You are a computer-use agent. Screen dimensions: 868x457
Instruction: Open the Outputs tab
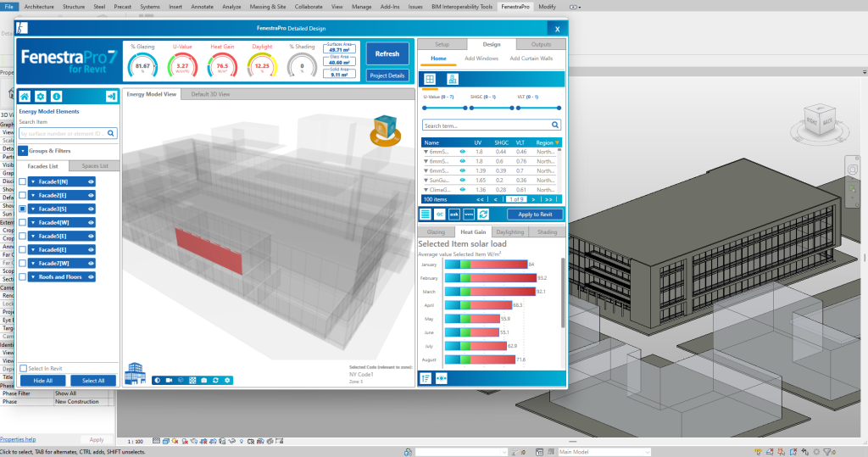pyautogui.click(x=541, y=44)
